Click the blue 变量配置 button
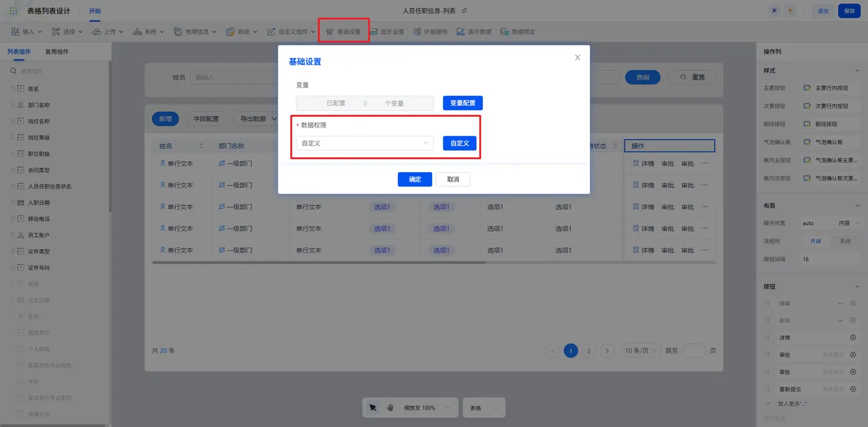868x427 pixels. [x=463, y=103]
